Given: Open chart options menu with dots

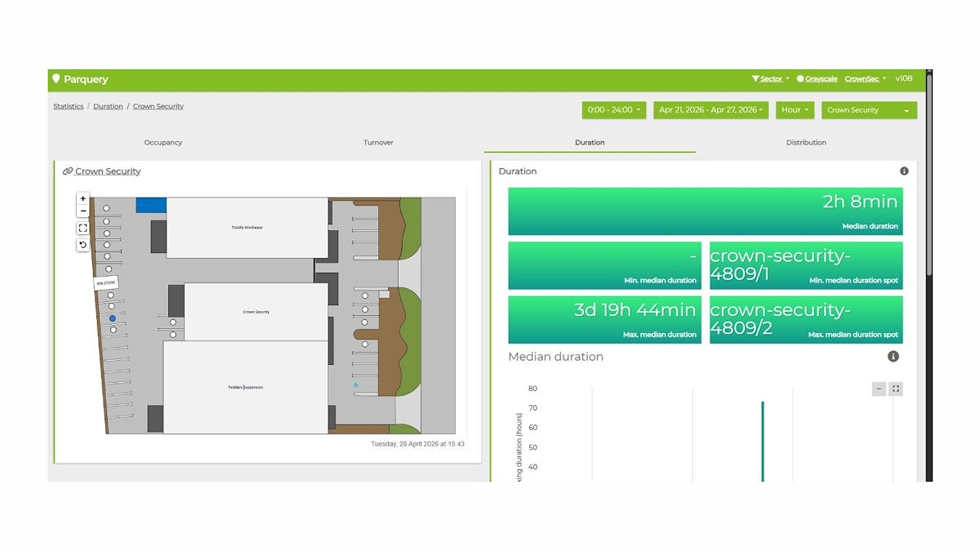Looking at the screenshot, I should pos(879,389).
